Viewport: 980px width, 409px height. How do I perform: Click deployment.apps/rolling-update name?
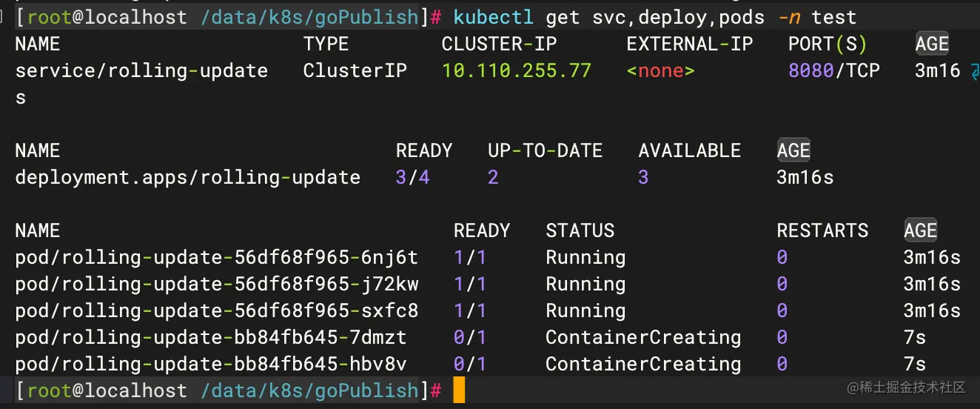pyautogui.click(x=188, y=178)
